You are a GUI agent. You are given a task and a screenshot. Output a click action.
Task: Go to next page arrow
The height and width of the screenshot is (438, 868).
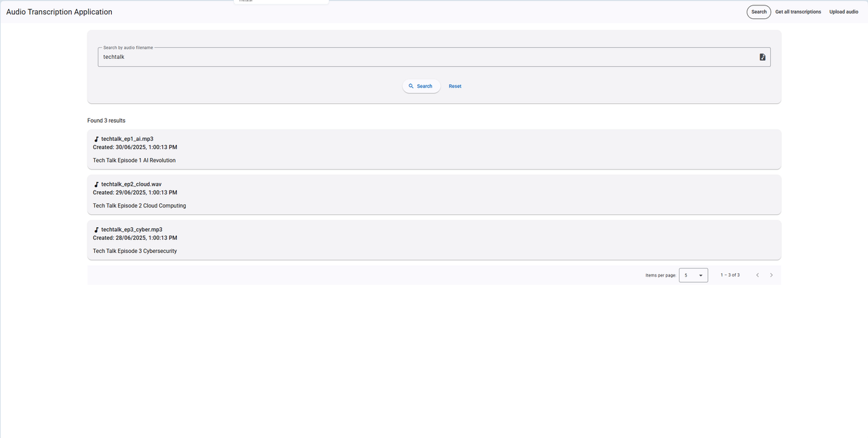pos(771,275)
